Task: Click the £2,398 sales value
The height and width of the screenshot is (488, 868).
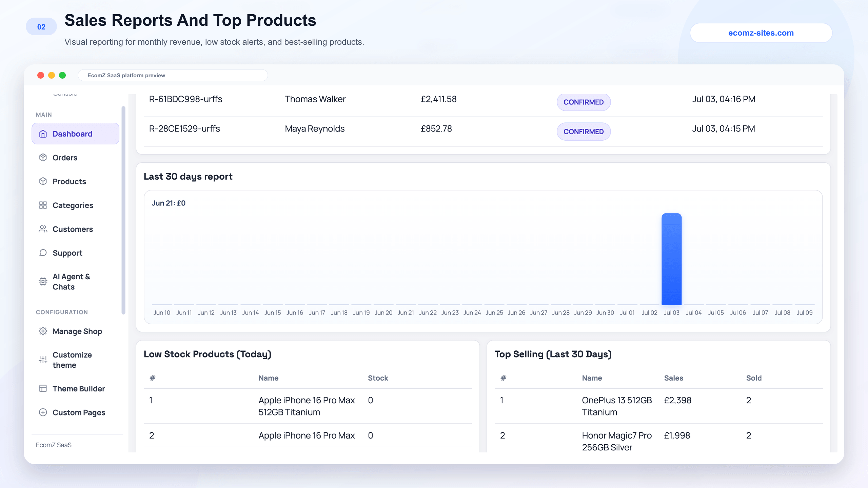Action: pyautogui.click(x=677, y=400)
